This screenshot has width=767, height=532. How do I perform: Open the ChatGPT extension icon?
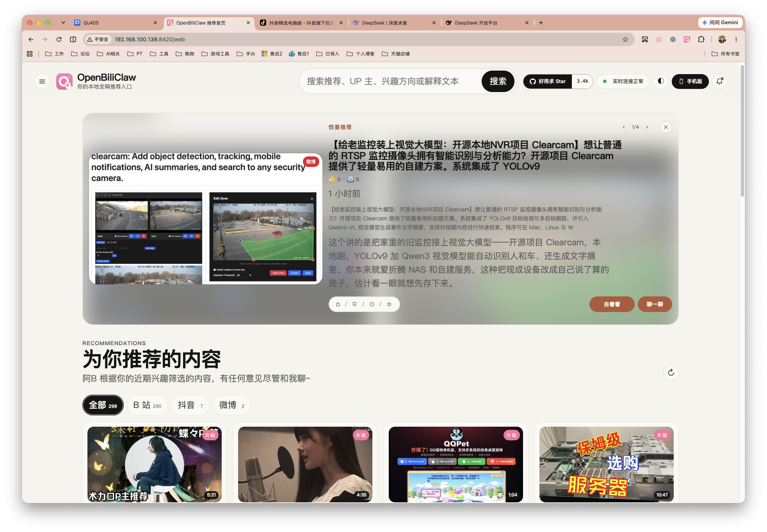(673, 39)
